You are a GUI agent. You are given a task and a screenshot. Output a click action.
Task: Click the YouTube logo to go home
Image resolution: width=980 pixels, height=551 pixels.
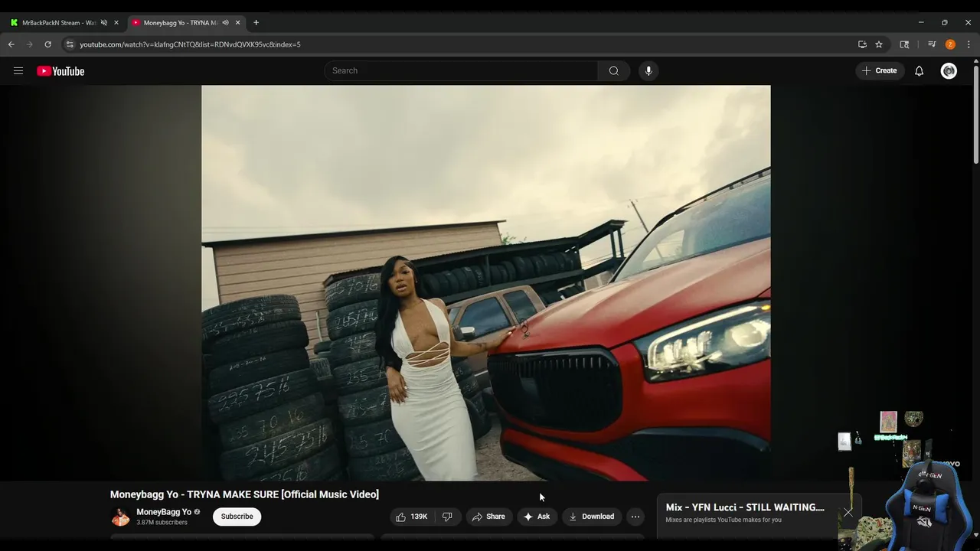click(x=60, y=71)
